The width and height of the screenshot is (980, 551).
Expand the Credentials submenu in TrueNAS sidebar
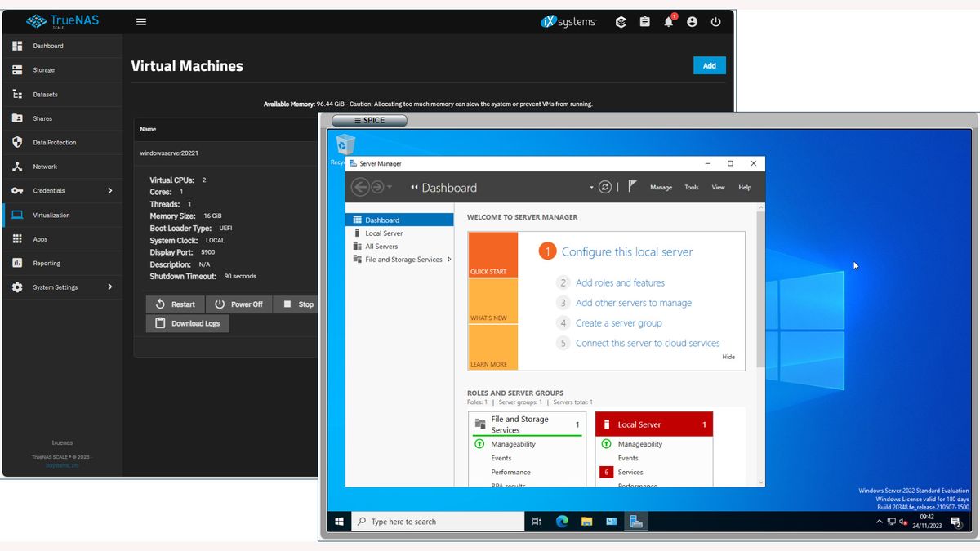coord(110,191)
